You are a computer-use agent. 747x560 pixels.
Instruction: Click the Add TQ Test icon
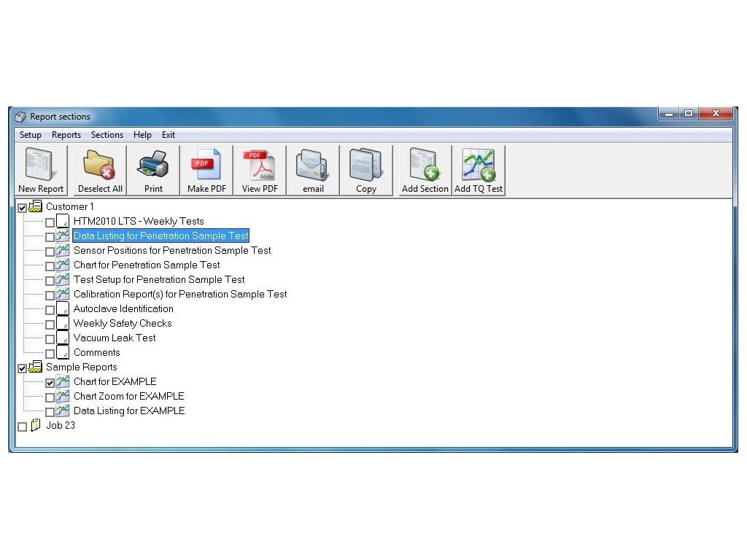pos(478,168)
